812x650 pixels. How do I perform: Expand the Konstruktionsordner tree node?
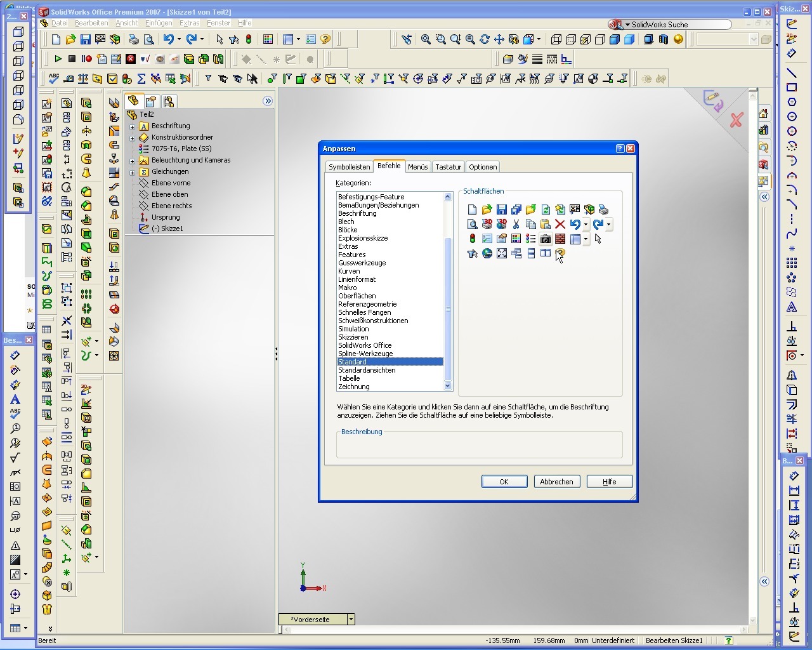[x=133, y=138]
